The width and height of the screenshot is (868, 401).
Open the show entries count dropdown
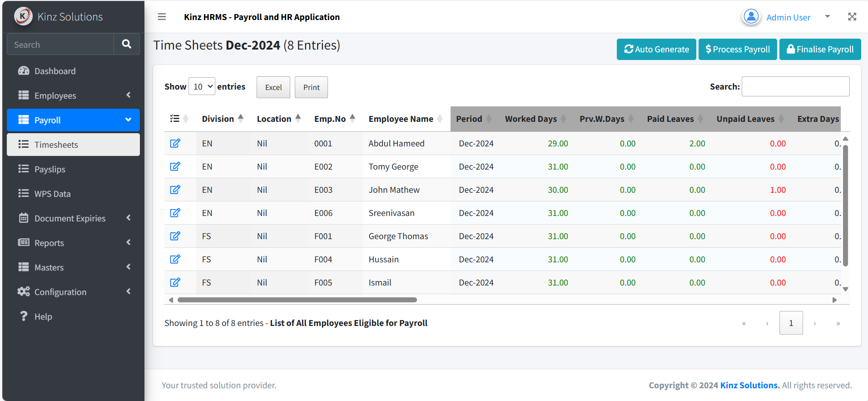(x=202, y=86)
